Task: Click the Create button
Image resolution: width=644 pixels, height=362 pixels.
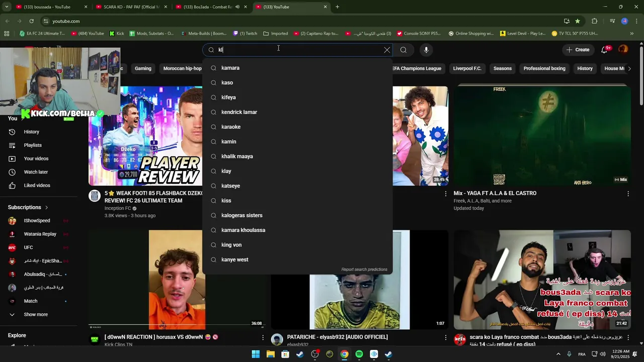Action: [578, 50]
